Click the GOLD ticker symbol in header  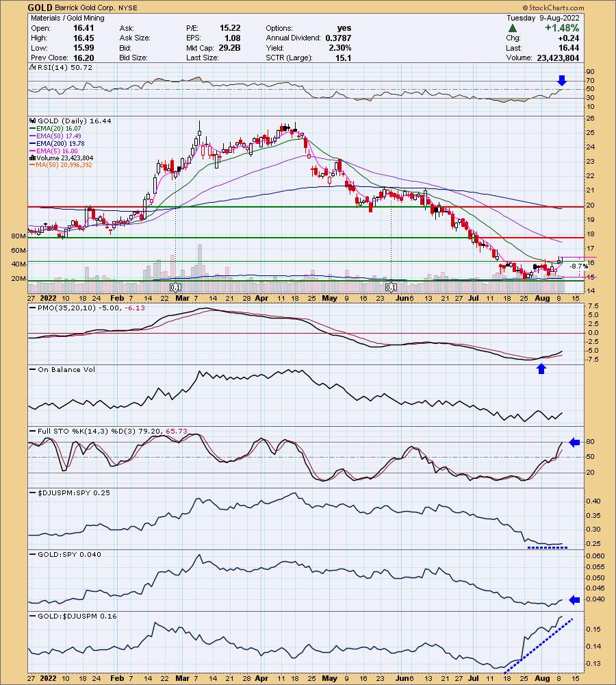click(40, 8)
